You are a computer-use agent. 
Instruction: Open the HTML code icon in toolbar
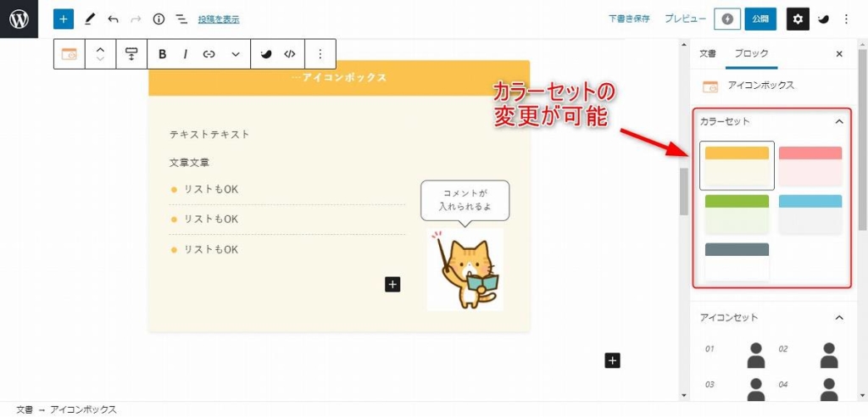(x=290, y=53)
